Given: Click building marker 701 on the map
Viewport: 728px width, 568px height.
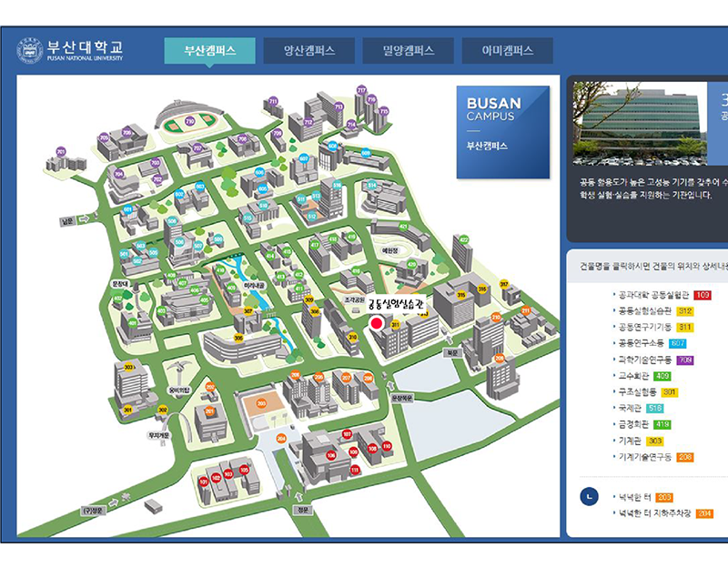Looking at the screenshot, I should coord(61,151).
